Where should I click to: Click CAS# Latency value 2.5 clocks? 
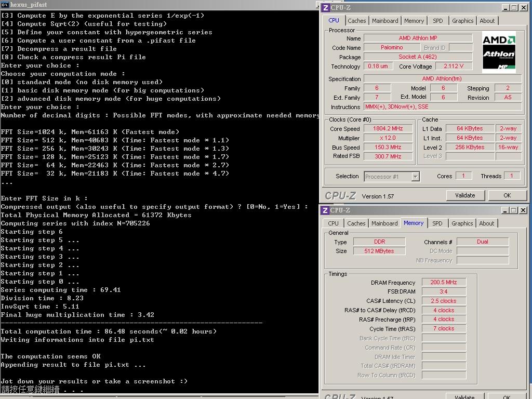tap(444, 301)
